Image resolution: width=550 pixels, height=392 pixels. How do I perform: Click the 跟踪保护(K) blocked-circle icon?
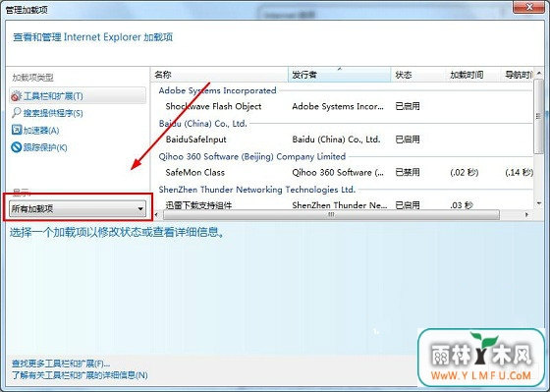tap(16, 147)
